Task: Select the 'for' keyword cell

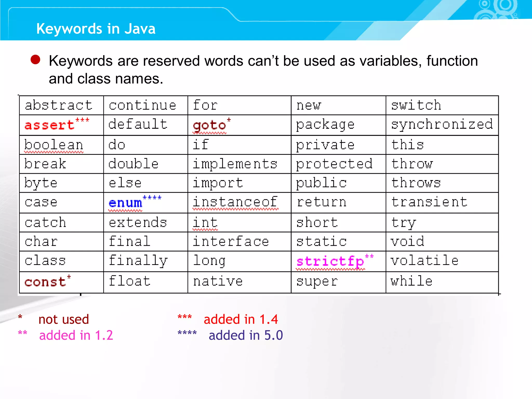Action: point(239,105)
